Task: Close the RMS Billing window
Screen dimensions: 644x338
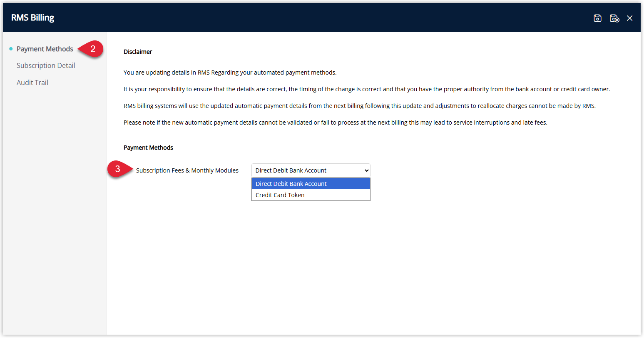Action: (629, 18)
